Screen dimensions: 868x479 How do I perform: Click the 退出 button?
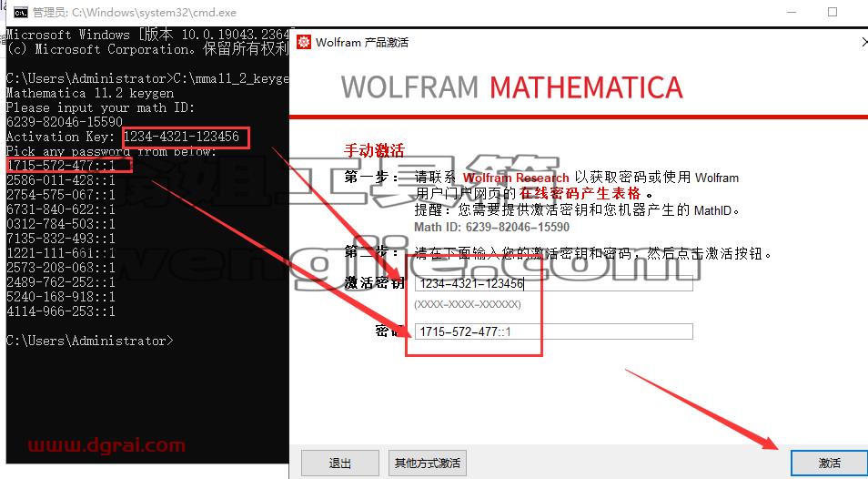[340, 463]
